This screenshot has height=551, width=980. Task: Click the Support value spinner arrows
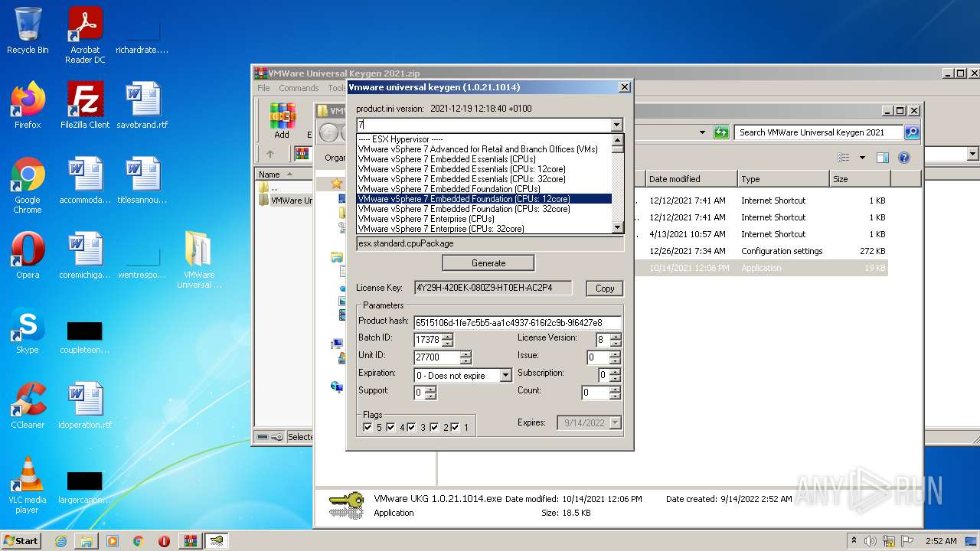(x=430, y=393)
